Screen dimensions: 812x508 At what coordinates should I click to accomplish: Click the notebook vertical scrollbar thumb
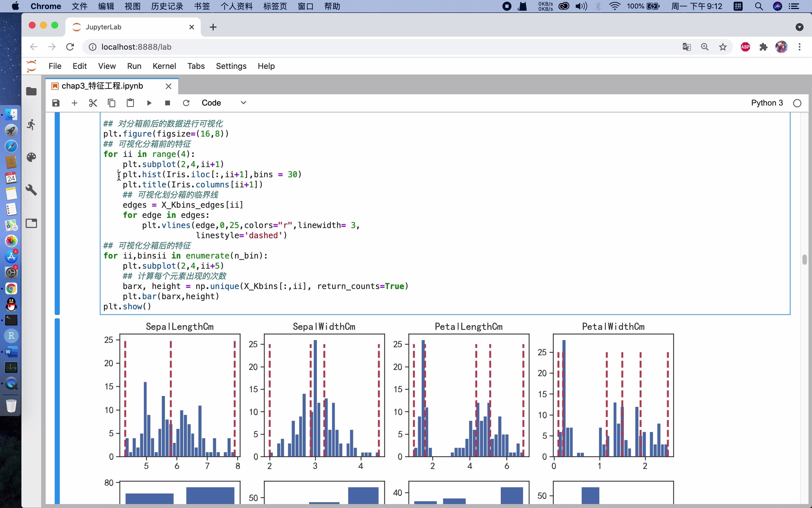point(804,260)
